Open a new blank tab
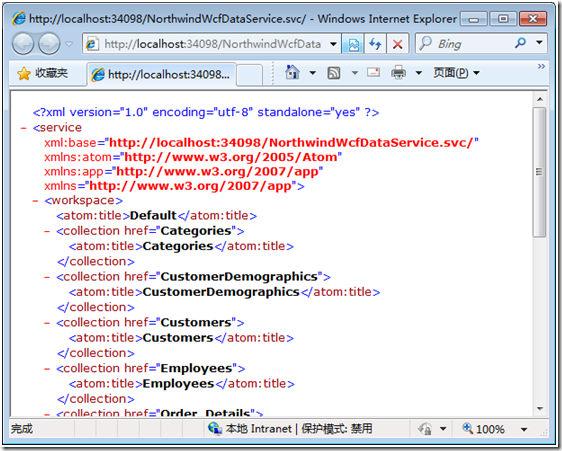The height and width of the screenshot is (451, 562). pyautogui.click(x=249, y=75)
